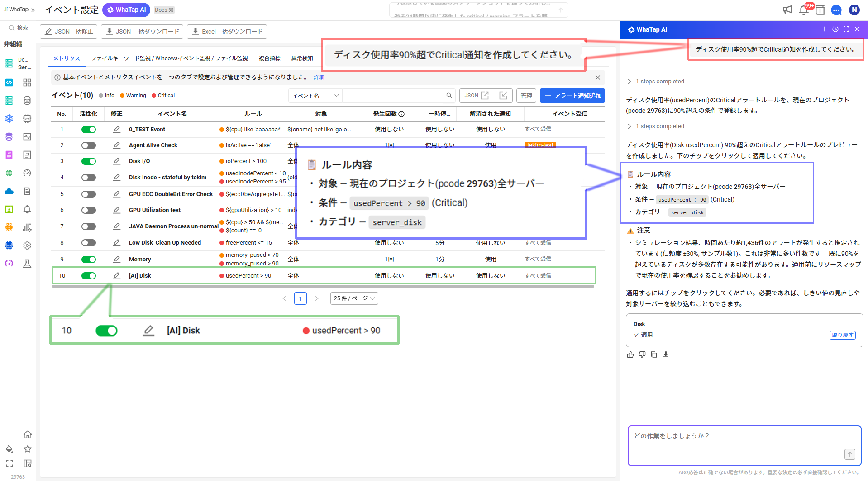
Task: Toggle activation for Disk I/O event
Action: click(x=89, y=161)
